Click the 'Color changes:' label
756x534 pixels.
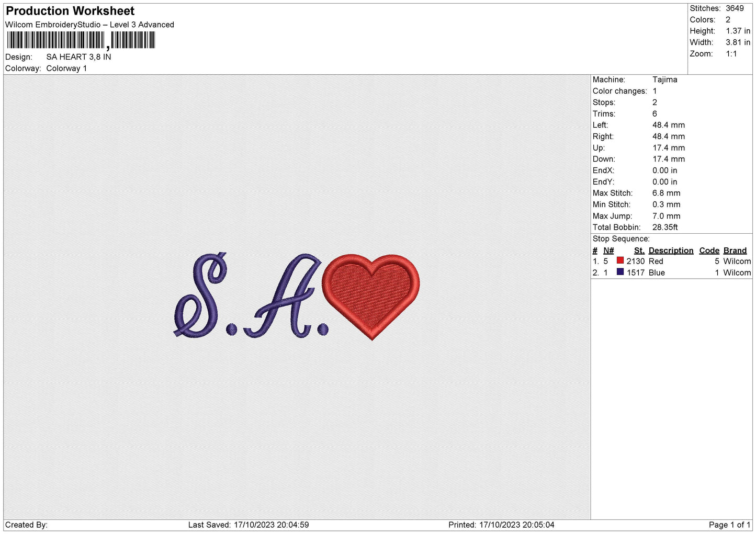620,91
